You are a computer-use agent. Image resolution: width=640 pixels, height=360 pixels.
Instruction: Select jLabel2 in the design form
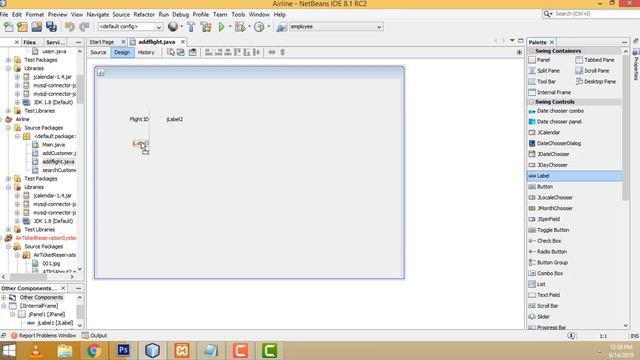(175, 119)
